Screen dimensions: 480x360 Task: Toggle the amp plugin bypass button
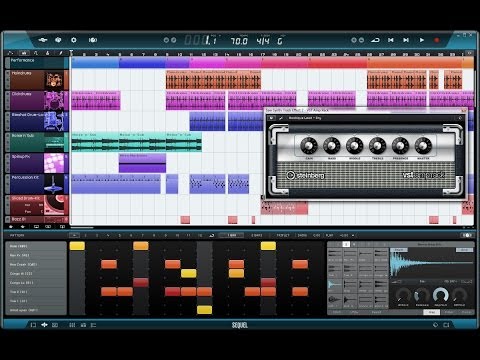(271, 118)
